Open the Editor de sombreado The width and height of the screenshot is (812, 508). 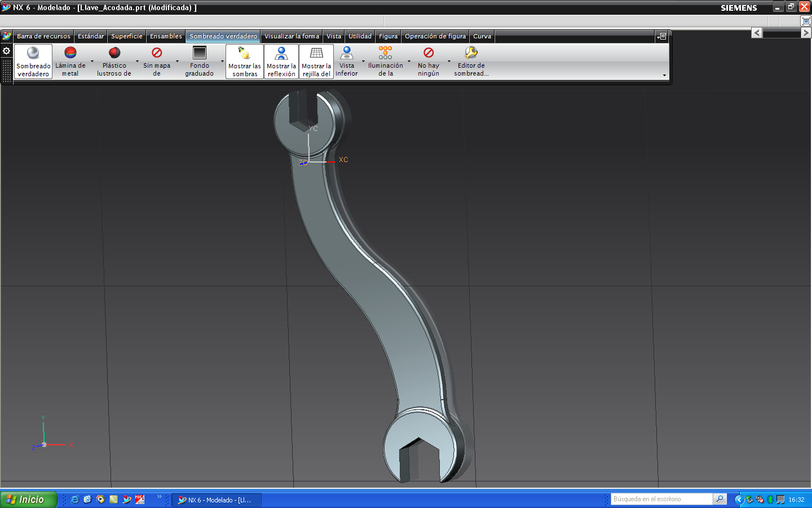[x=471, y=62]
